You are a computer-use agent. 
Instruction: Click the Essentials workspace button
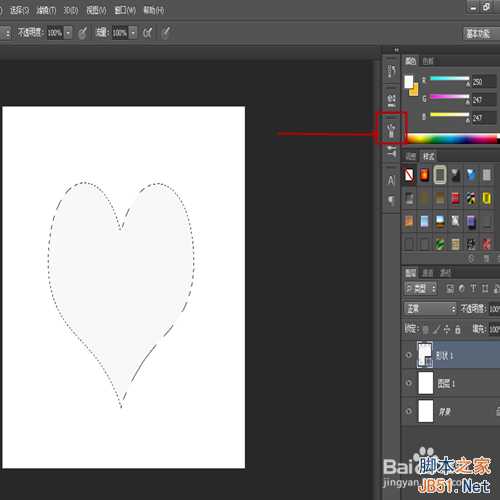[478, 34]
